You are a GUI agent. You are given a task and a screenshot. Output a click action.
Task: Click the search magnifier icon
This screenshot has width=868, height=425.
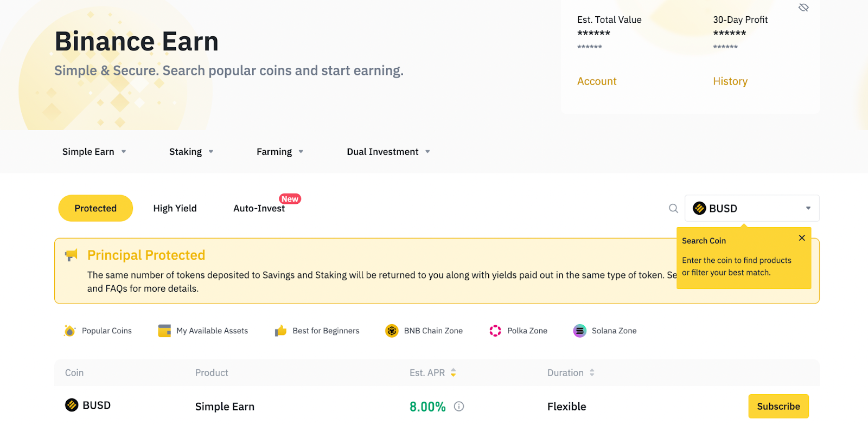tap(673, 208)
